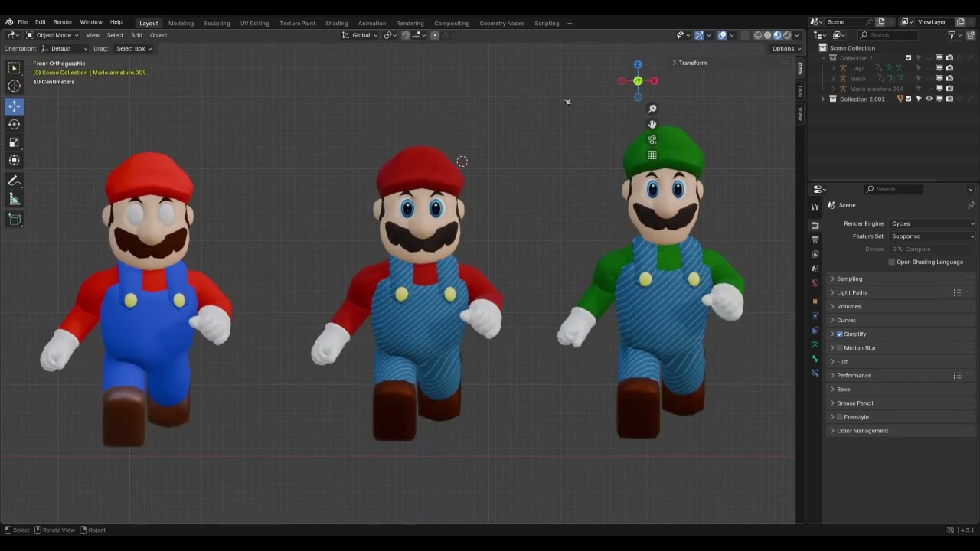980x551 pixels.
Task: Switch orthographic/perspective via the grid icon
Action: click(x=652, y=155)
